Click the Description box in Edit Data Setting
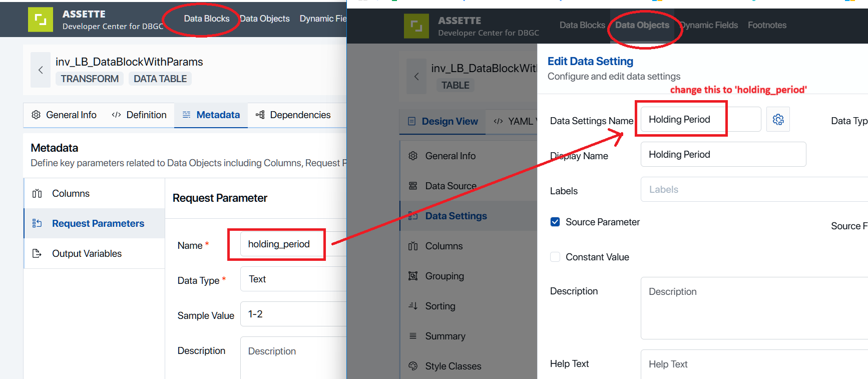The image size is (868, 379). coord(754,308)
